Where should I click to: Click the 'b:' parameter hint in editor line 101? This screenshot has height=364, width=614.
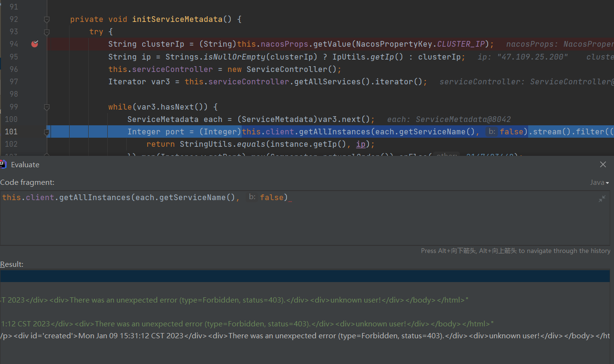(x=491, y=132)
